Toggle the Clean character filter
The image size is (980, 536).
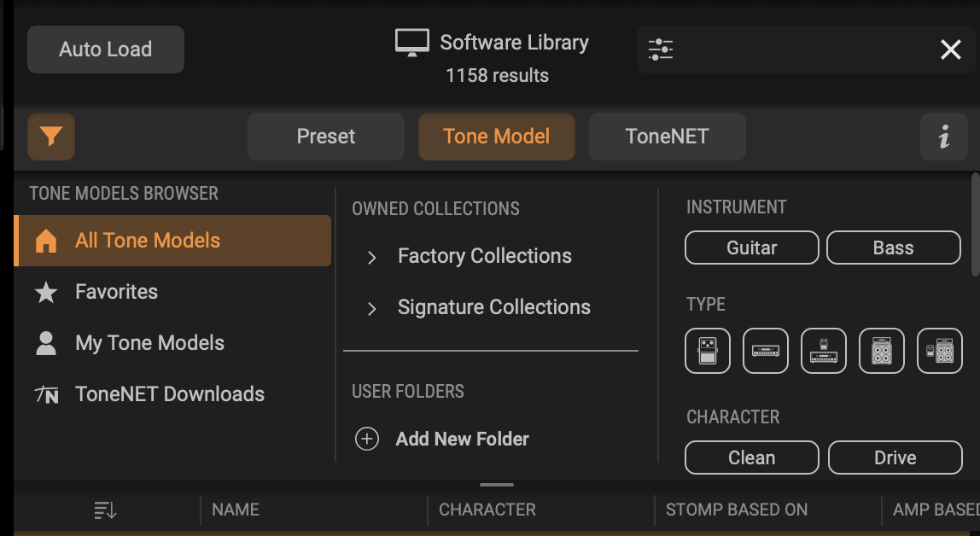click(752, 457)
